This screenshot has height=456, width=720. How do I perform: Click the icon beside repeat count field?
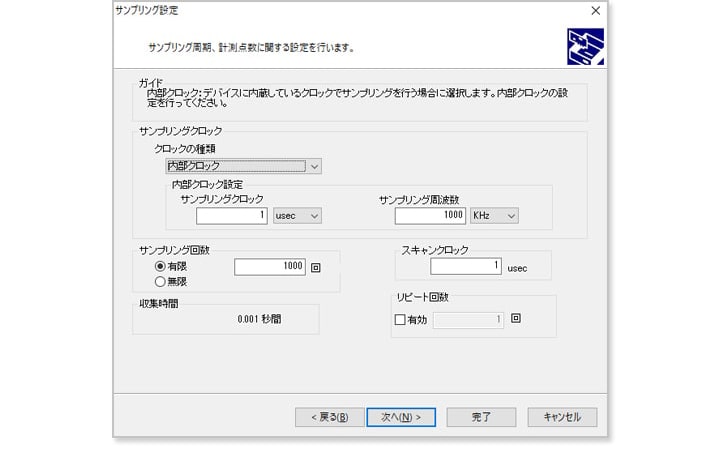click(x=516, y=320)
